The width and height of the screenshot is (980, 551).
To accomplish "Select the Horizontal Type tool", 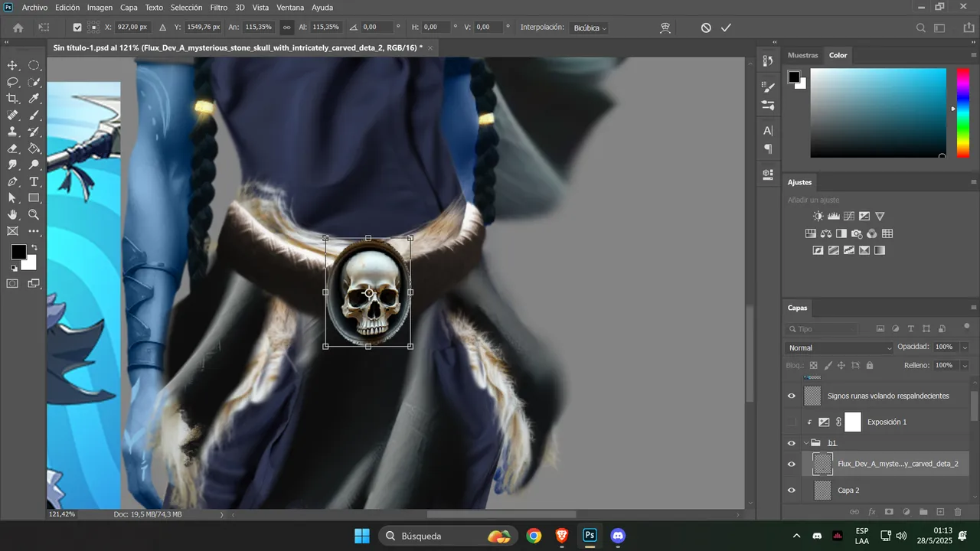I will click(34, 182).
